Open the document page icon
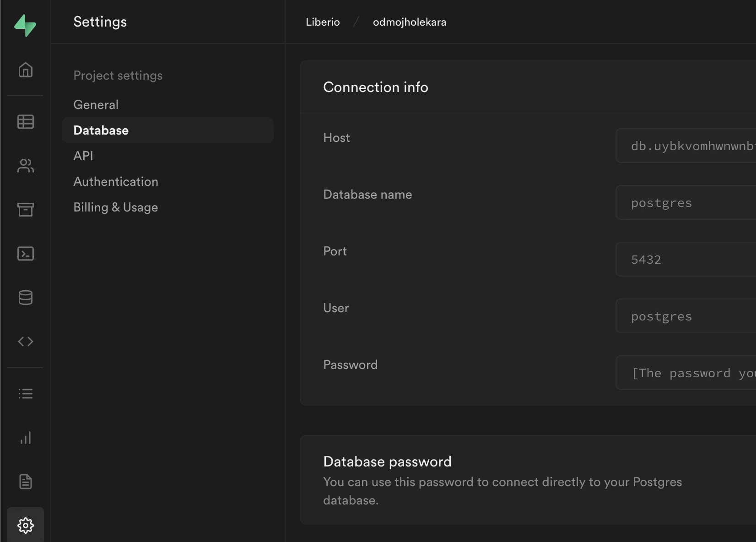 26,482
